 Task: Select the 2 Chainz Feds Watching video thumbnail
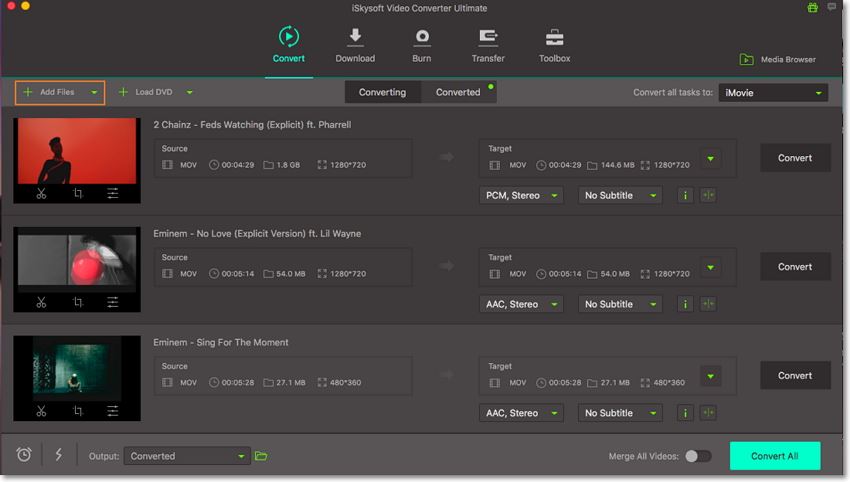pos(77,151)
